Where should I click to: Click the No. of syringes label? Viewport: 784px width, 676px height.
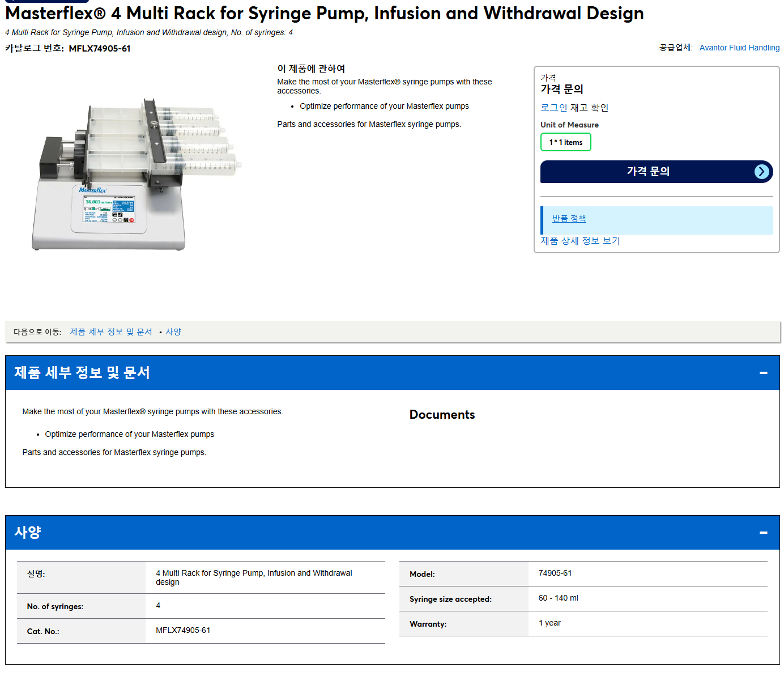[x=55, y=607]
